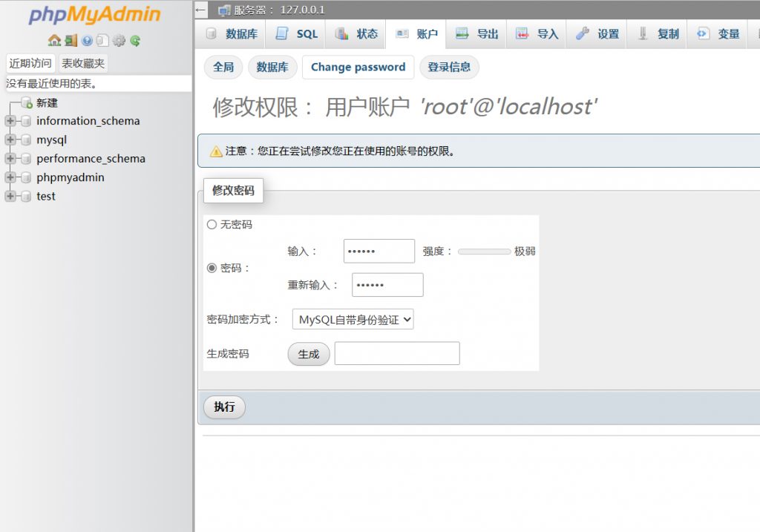Click the 生成 password button
The image size is (760, 532).
pos(308,354)
